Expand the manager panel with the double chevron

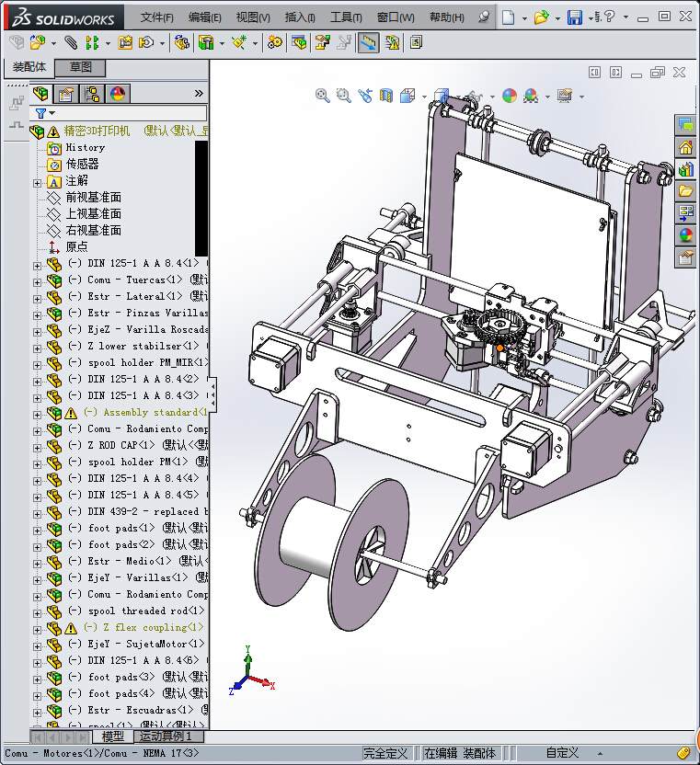pos(199,94)
